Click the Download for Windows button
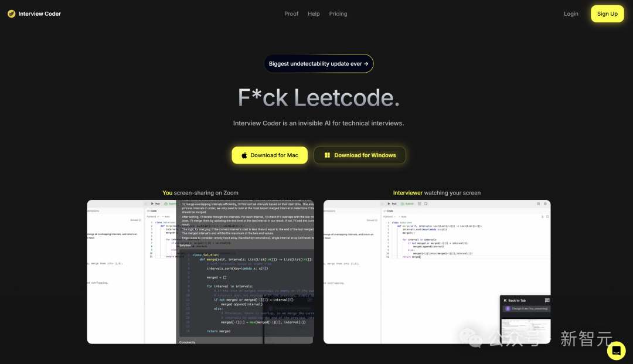 click(360, 155)
